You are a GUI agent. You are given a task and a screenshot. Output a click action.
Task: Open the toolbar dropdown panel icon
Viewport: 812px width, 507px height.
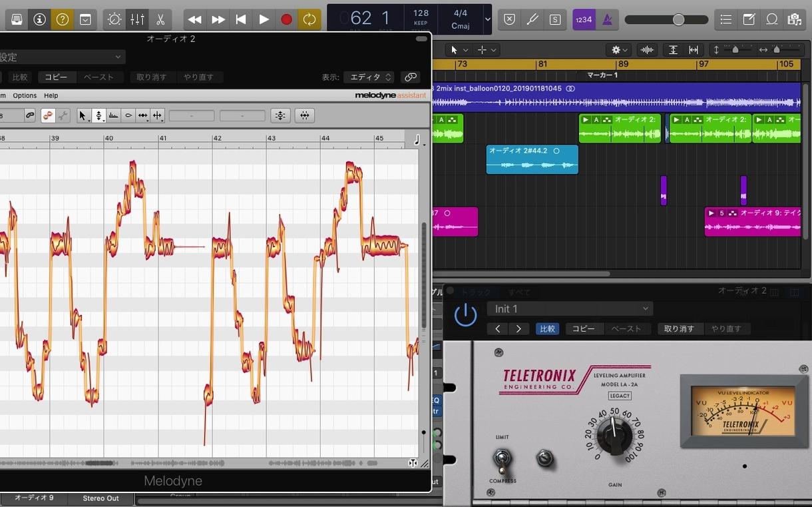[85, 19]
